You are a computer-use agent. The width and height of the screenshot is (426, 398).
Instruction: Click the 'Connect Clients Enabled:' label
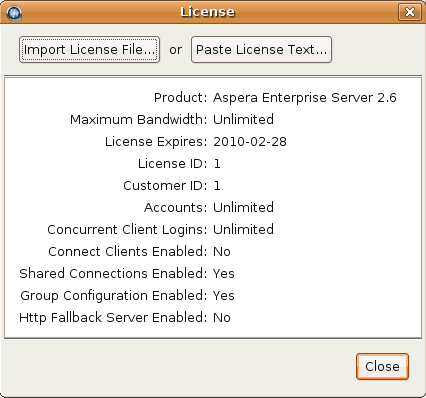128,252
